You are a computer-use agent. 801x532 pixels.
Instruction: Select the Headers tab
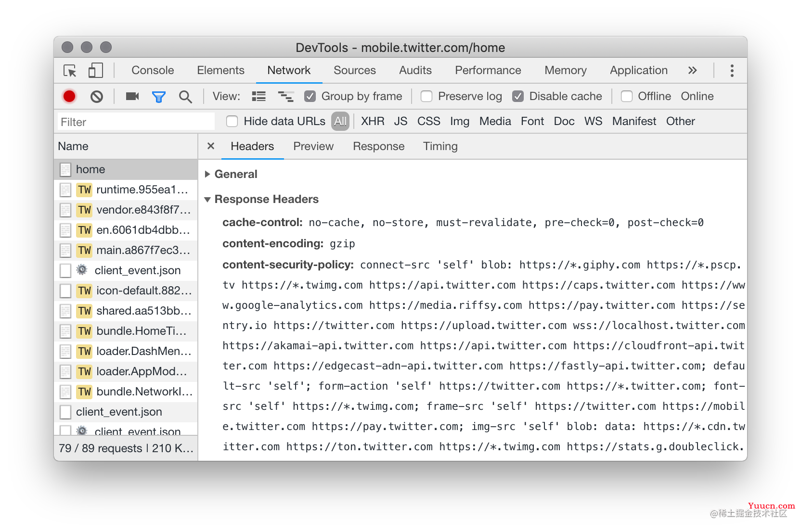click(252, 146)
